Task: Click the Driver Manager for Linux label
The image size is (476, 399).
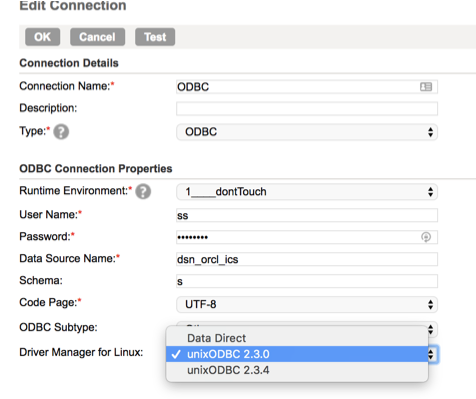Action: tap(81, 352)
